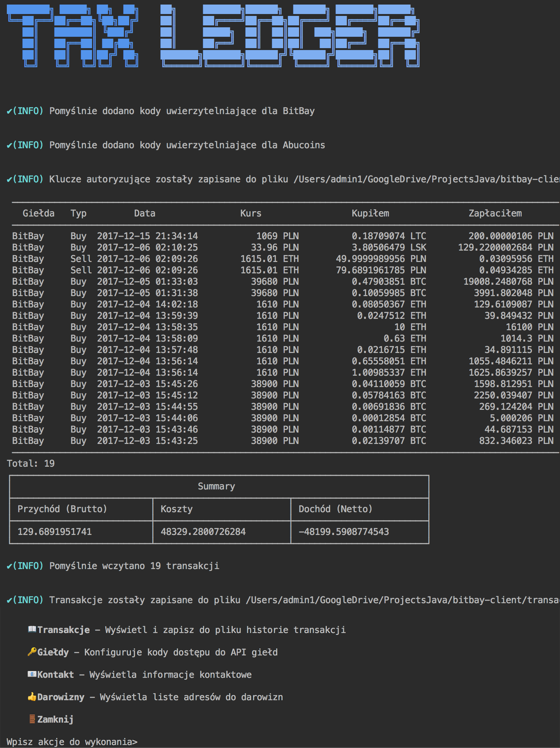Choose the Kontakt menu entry

tap(55, 674)
